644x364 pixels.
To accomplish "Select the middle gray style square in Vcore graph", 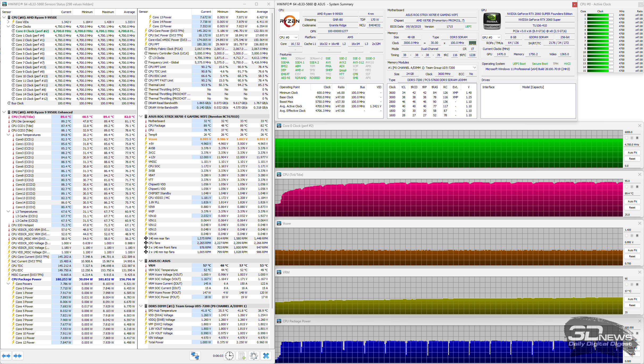I will click(632, 235).
